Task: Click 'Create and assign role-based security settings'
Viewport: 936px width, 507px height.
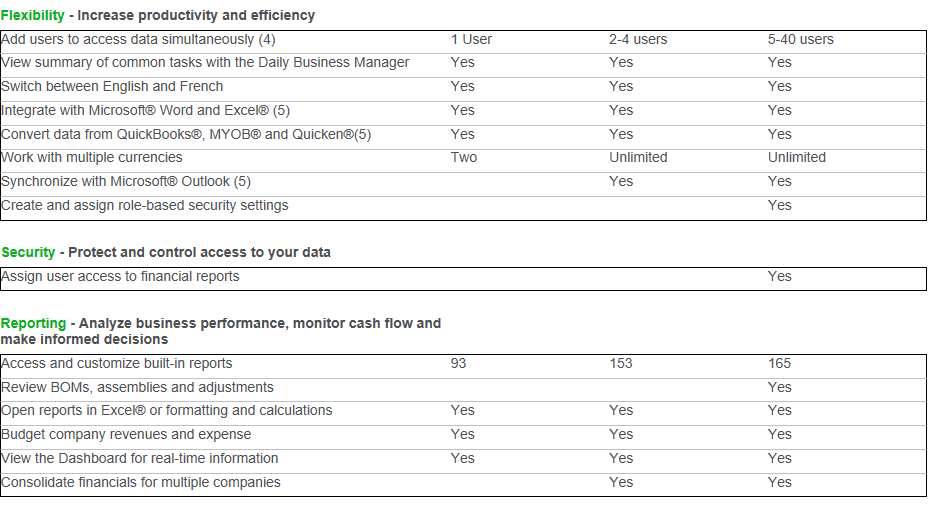Action: click(145, 205)
